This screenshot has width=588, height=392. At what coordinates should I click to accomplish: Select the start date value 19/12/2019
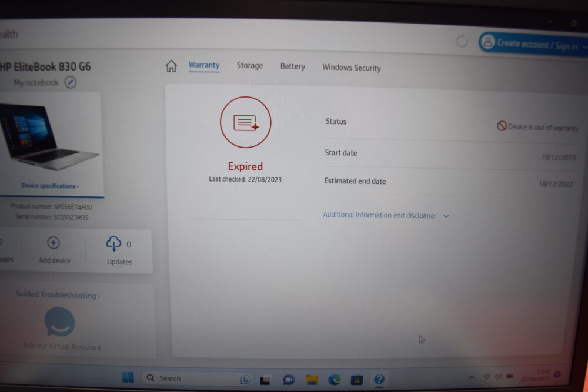coord(558,158)
